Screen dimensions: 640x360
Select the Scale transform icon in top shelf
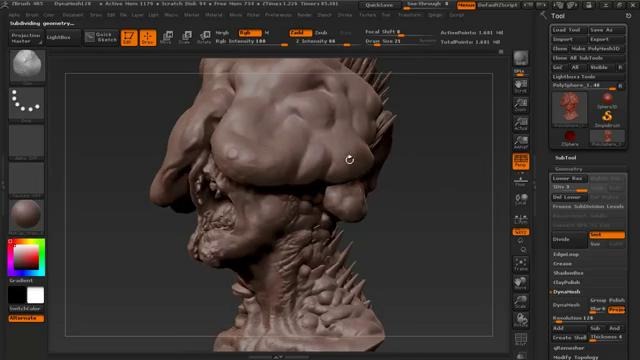click(x=186, y=38)
